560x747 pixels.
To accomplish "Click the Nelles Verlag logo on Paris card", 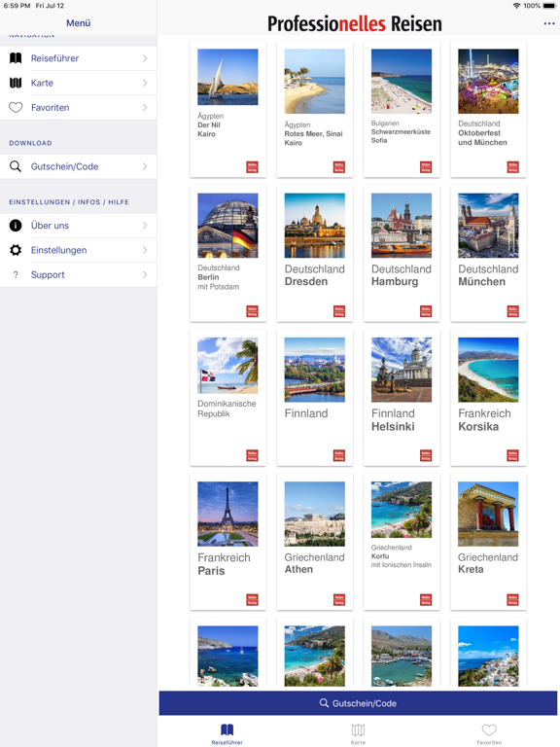I will (252, 600).
